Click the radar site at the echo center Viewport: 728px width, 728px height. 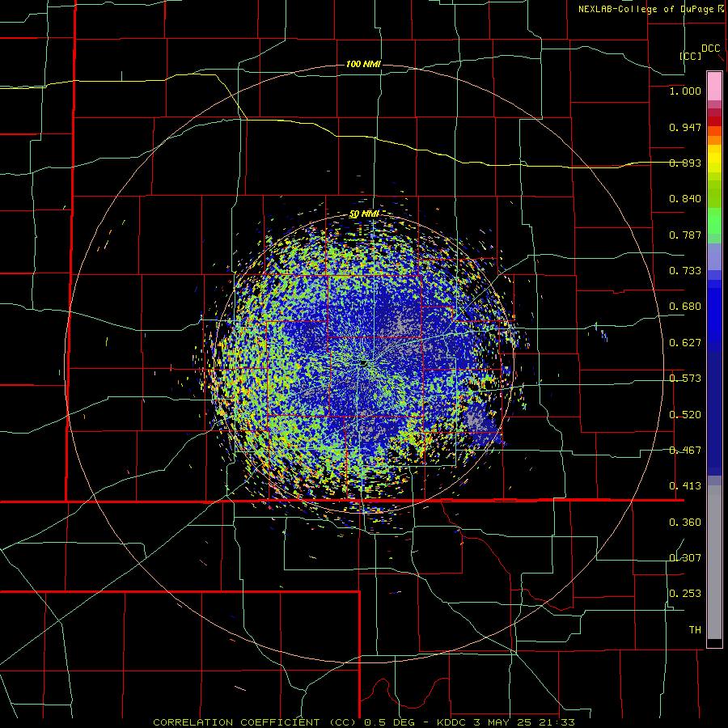coord(363,362)
